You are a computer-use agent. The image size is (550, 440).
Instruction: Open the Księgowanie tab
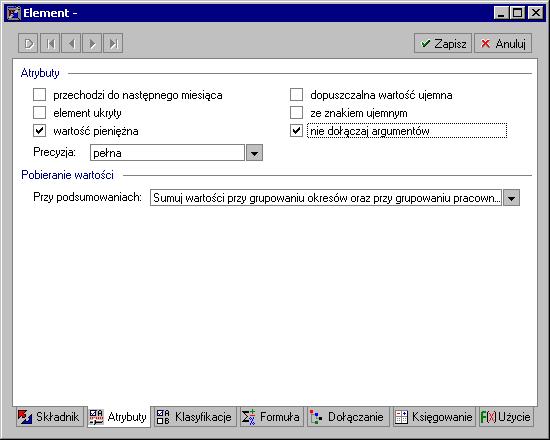click(434, 417)
